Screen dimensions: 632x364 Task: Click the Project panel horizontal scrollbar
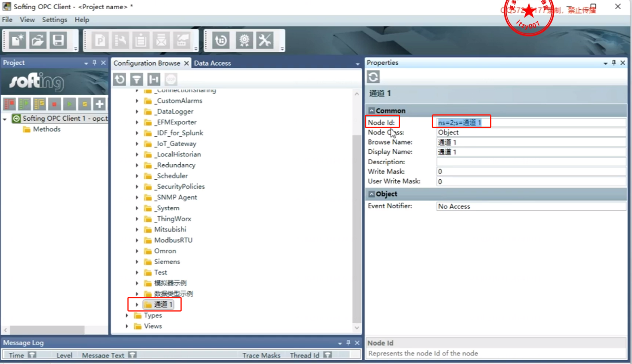[x=47, y=330]
